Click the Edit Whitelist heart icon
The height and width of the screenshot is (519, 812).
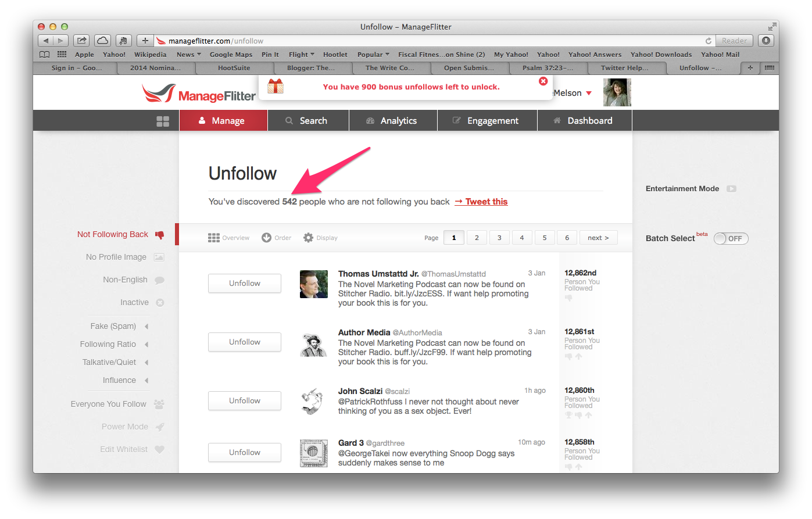160,449
